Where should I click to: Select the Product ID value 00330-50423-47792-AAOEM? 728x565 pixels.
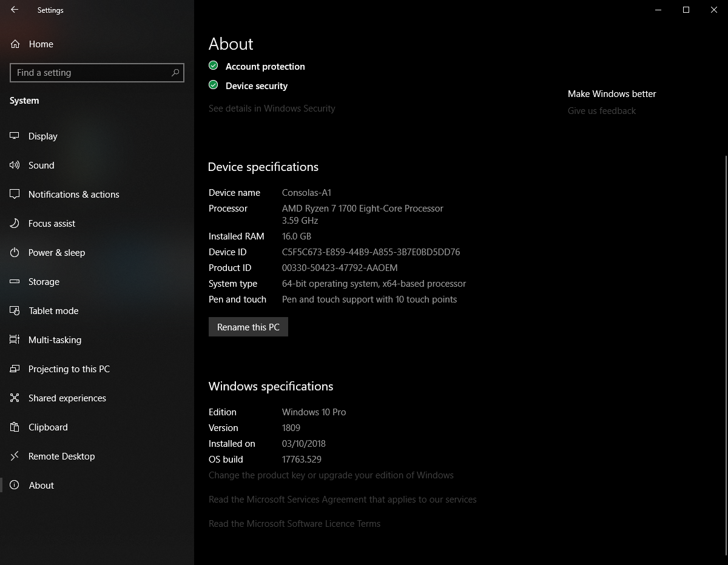pos(340,268)
